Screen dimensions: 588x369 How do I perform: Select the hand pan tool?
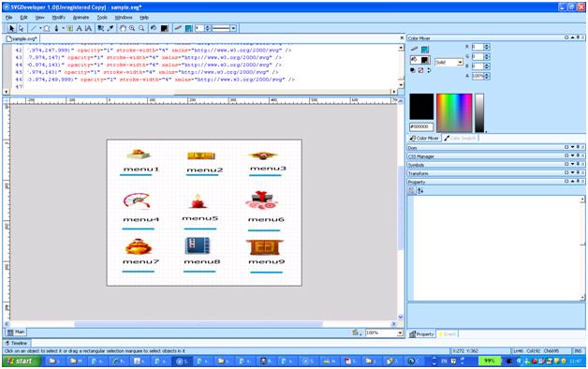pos(123,28)
